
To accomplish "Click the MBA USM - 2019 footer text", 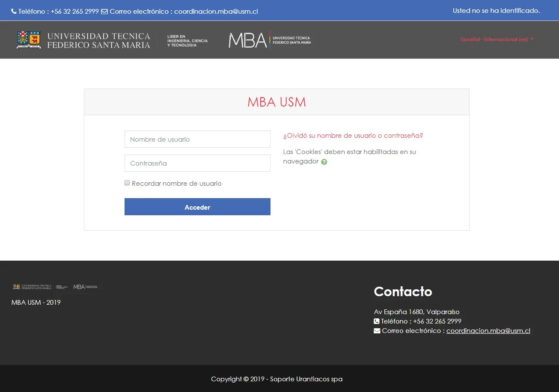I will point(36,302).
